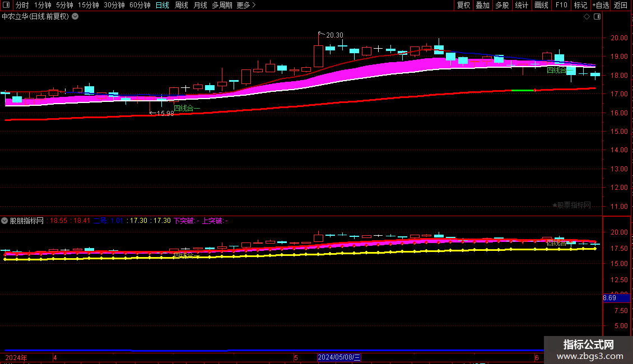Click the 返回 back button
The width and height of the screenshot is (633, 364).
click(x=621, y=5)
